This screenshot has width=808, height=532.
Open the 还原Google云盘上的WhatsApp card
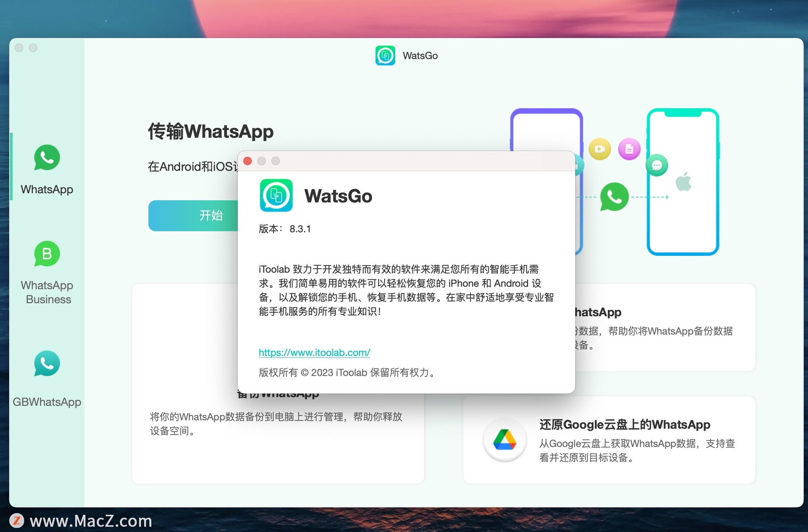(x=609, y=440)
